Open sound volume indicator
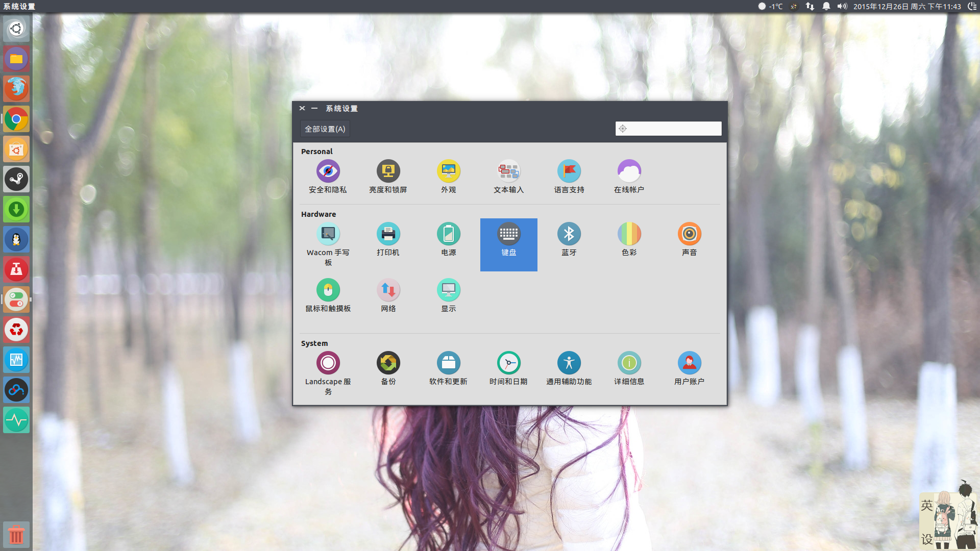This screenshot has height=551, width=980. pyautogui.click(x=842, y=7)
